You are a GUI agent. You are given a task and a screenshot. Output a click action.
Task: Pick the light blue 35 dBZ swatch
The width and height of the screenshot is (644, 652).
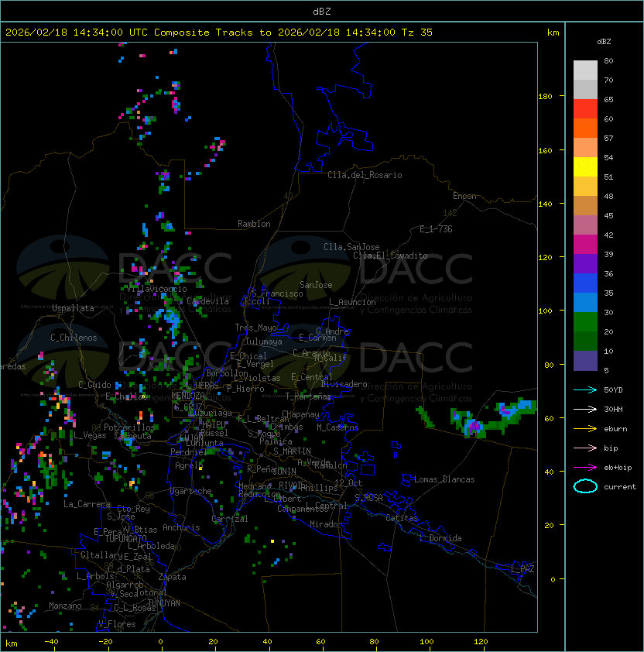coord(585,302)
